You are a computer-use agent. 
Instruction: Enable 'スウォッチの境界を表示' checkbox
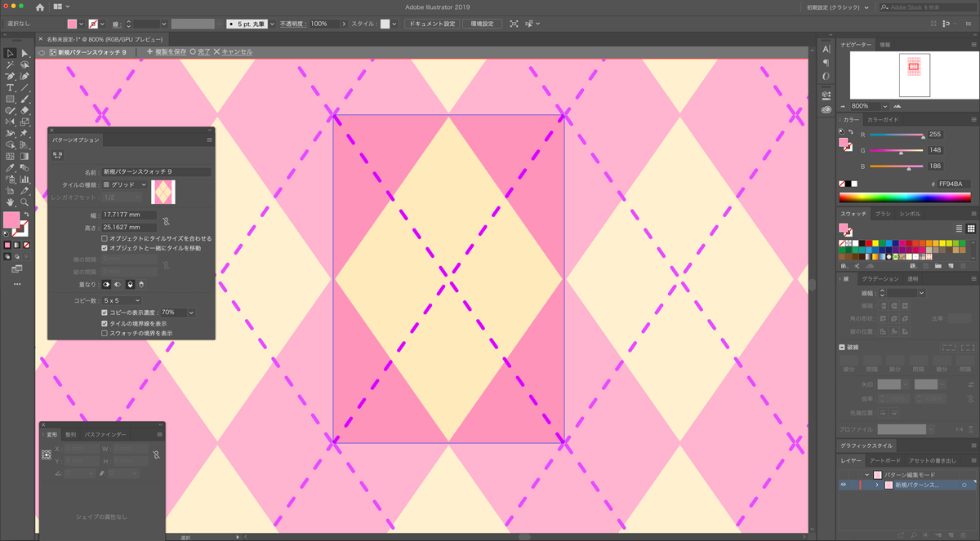[105, 333]
